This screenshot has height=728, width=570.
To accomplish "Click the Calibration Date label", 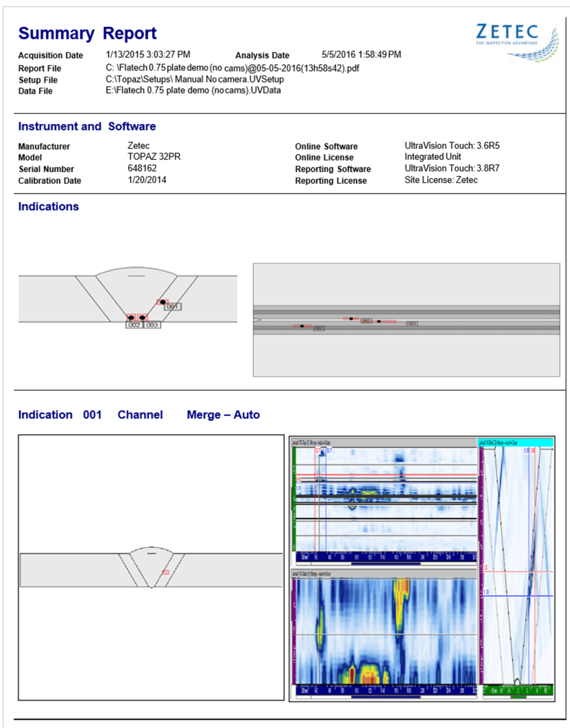I will [49, 181].
